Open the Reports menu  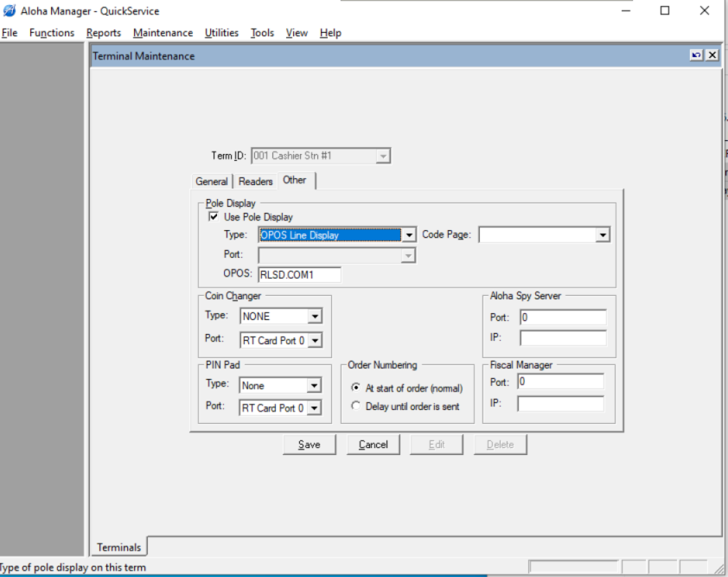click(104, 33)
